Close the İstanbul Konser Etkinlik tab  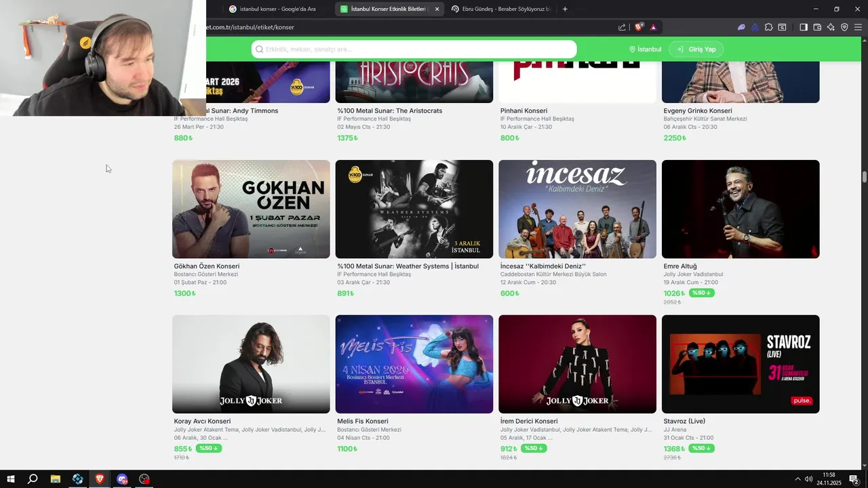[x=437, y=9]
